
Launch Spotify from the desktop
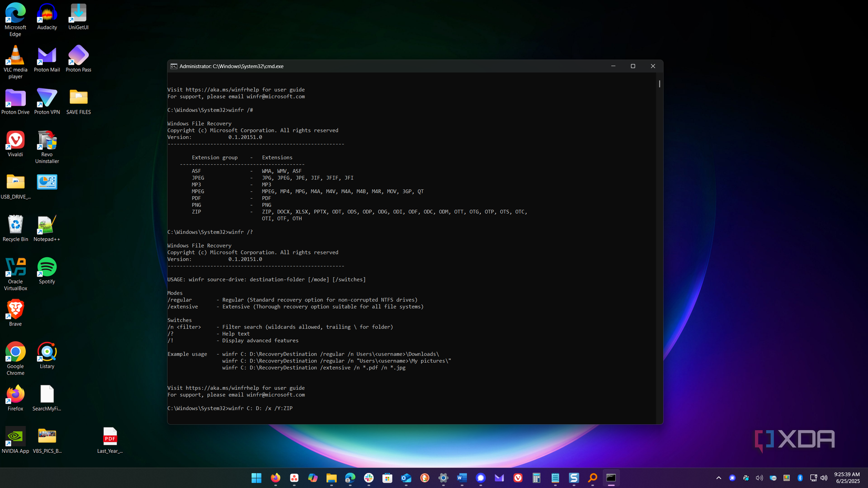pos(47,267)
